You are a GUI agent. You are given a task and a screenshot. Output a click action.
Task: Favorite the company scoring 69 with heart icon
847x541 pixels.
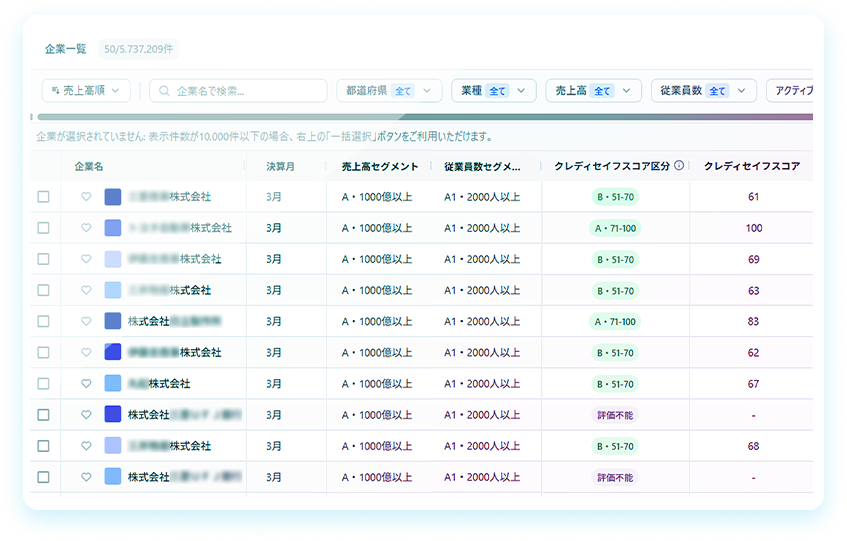point(86,259)
